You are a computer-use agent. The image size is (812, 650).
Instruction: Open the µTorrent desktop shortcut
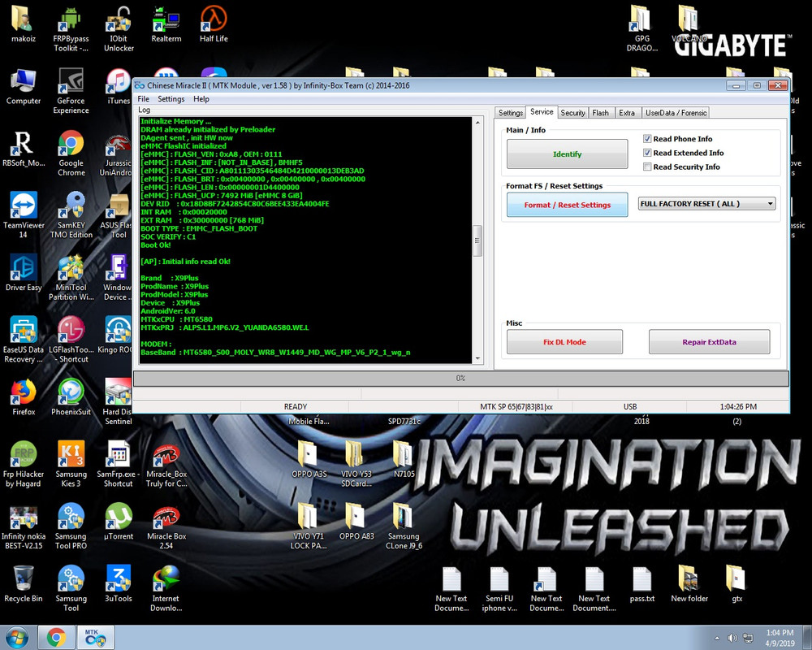pyautogui.click(x=119, y=522)
